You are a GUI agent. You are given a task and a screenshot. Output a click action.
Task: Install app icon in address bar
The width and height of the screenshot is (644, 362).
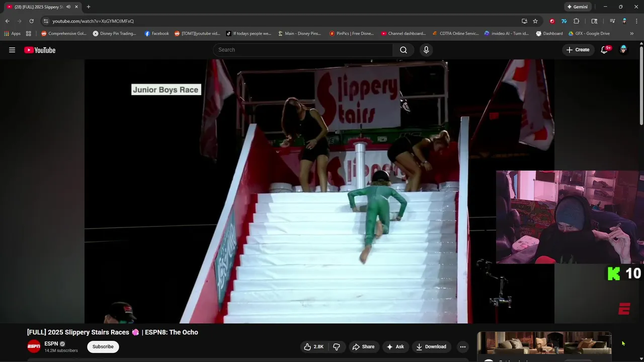click(x=524, y=21)
